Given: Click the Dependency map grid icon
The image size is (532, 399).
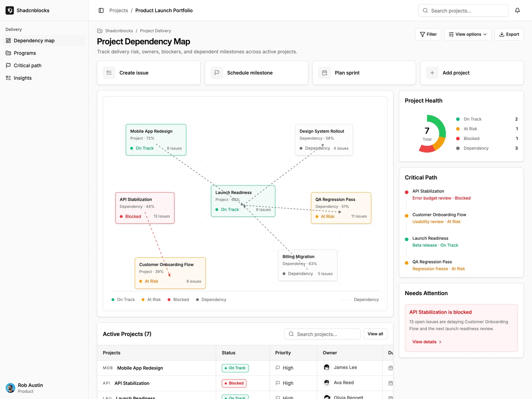Looking at the screenshot, I should [8, 41].
